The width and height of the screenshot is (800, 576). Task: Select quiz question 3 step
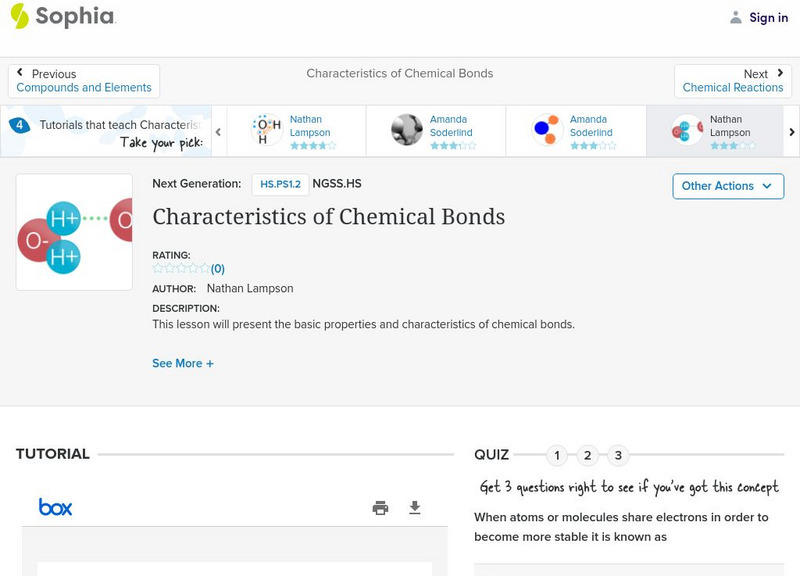click(618, 456)
